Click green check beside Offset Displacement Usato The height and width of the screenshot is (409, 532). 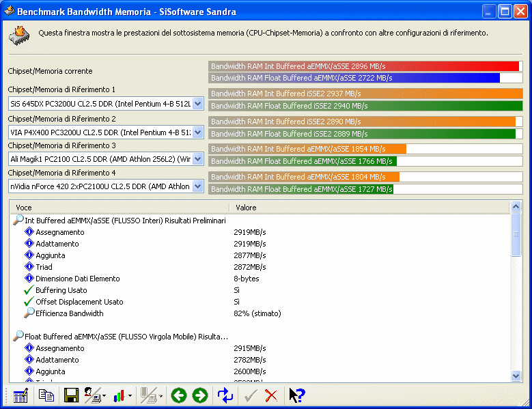coord(29,302)
